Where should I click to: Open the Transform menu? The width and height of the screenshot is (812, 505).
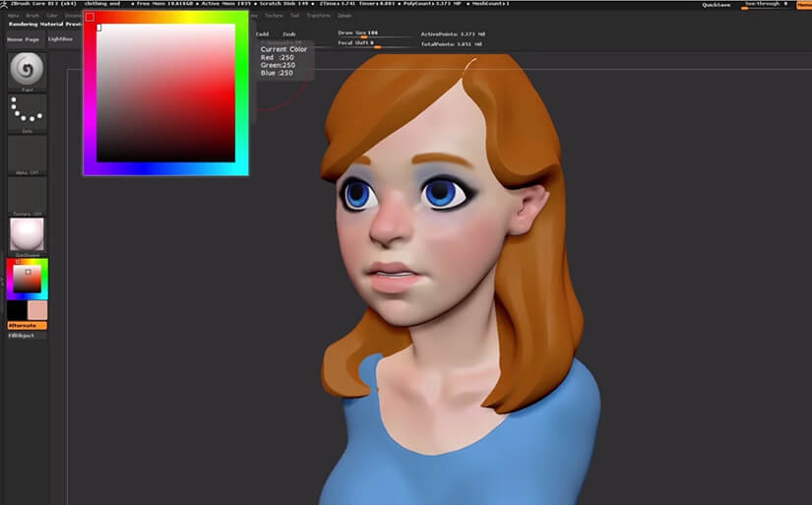coord(319,16)
